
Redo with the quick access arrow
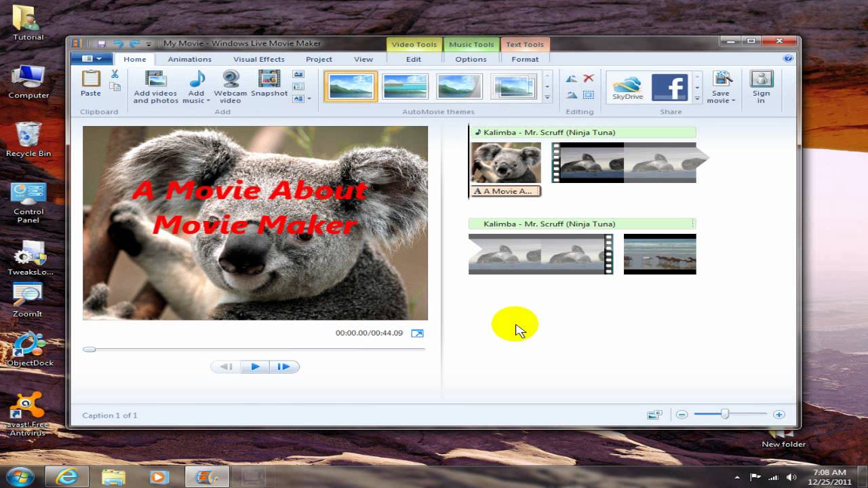pos(134,44)
